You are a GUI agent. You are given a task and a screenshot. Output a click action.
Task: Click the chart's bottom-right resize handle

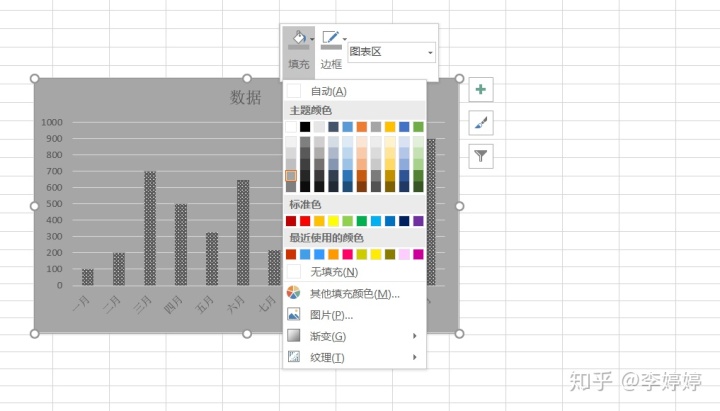459,334
